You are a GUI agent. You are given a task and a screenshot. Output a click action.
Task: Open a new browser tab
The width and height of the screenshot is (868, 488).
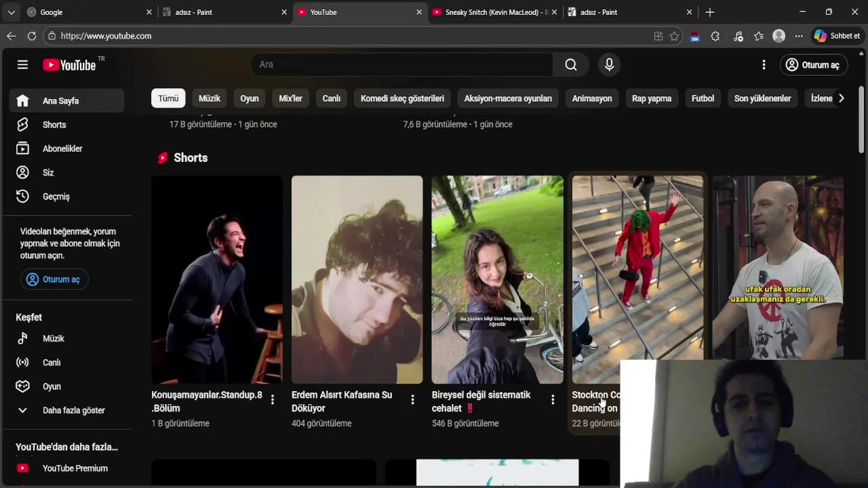[x=709, y=12]
